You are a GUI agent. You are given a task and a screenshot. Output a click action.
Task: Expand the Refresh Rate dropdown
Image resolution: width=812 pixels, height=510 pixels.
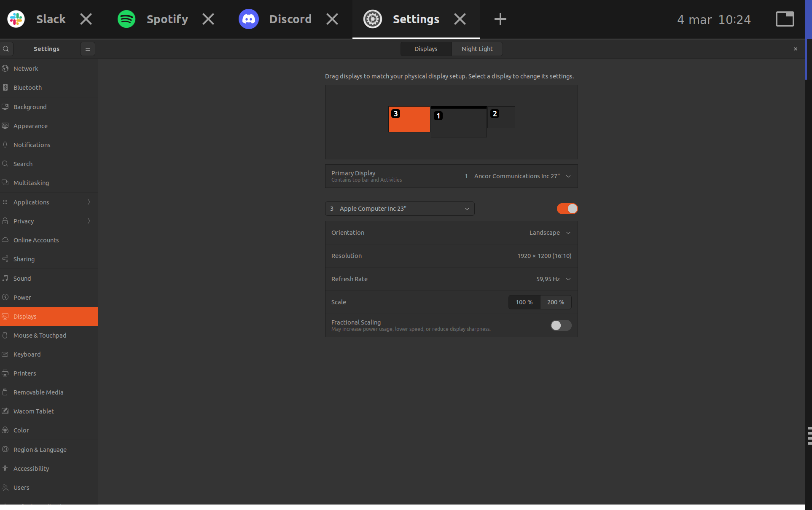[x=553, y=279]
